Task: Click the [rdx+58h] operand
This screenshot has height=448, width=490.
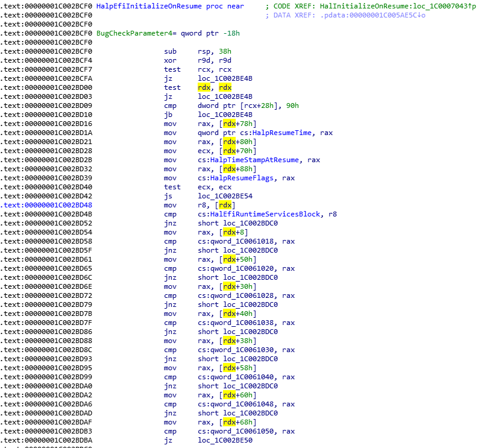Action: click(237, 368)
